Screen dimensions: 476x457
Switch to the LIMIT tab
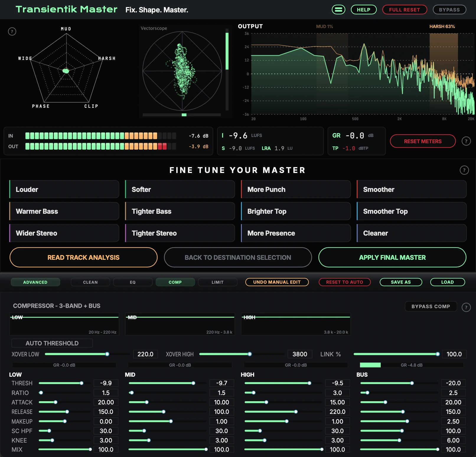pyautogui.click(x=218, y=282)
